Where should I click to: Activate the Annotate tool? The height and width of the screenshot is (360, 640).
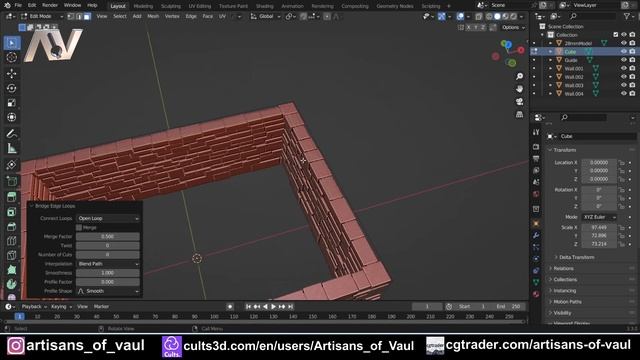click(x=12, y=133)
